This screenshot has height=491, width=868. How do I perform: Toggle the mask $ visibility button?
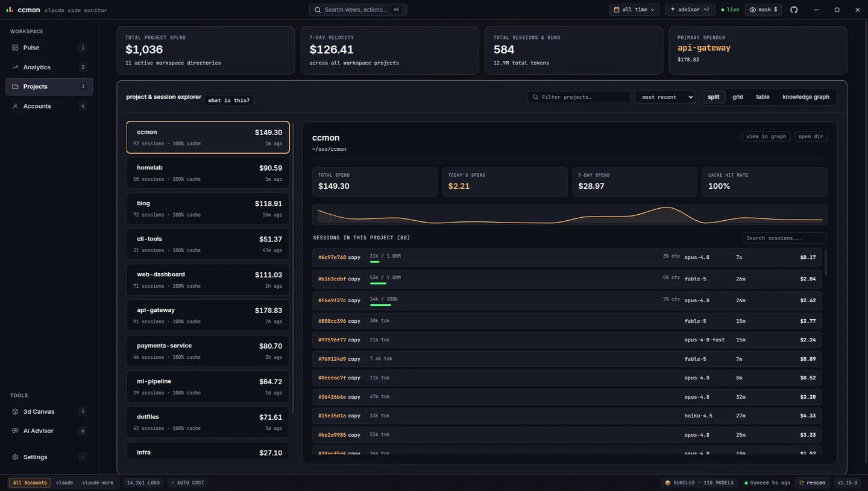click(763, 10)
